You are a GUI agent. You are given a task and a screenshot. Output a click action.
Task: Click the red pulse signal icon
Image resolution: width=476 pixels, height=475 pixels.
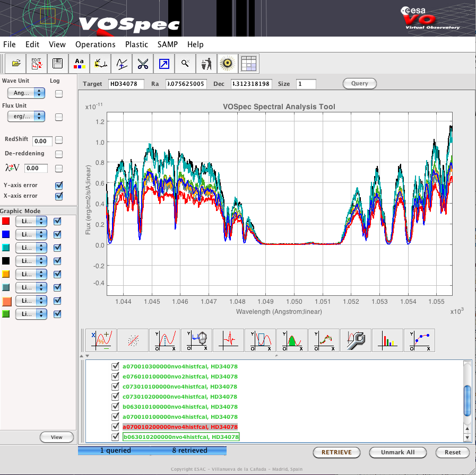coord(229,340)
